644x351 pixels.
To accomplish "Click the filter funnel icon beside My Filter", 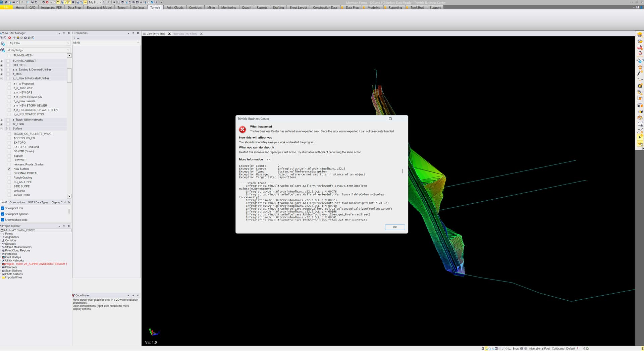I will [3, 43].
